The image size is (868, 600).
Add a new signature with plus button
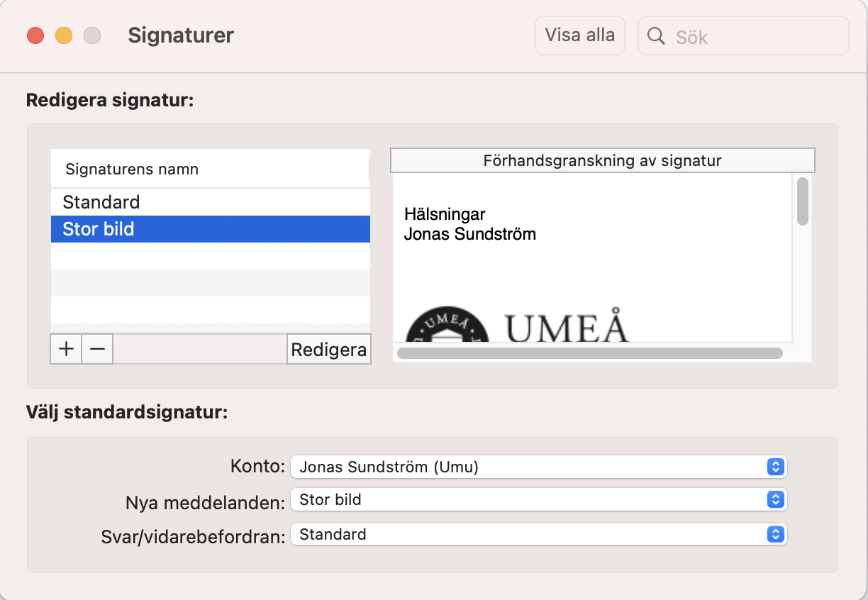[66, 349]
